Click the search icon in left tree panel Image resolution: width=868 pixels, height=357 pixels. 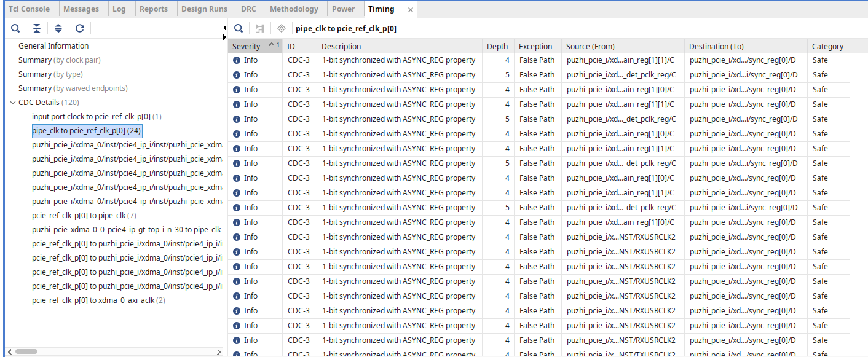[x=15, y=28]
